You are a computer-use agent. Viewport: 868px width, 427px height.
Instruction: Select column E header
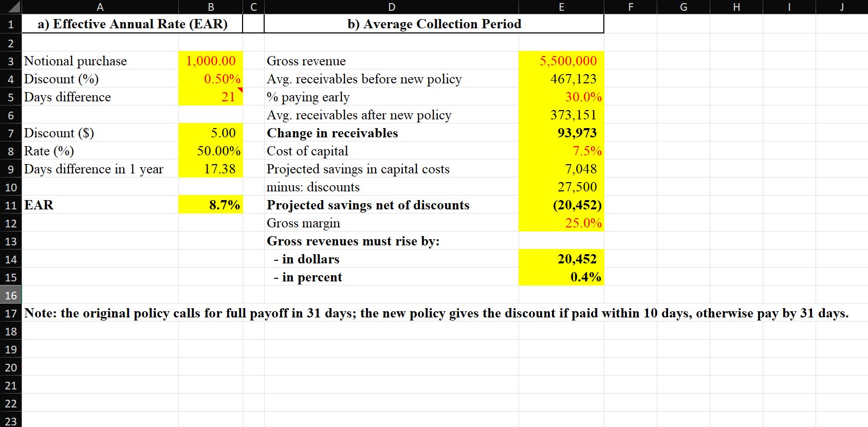point(561,7)
